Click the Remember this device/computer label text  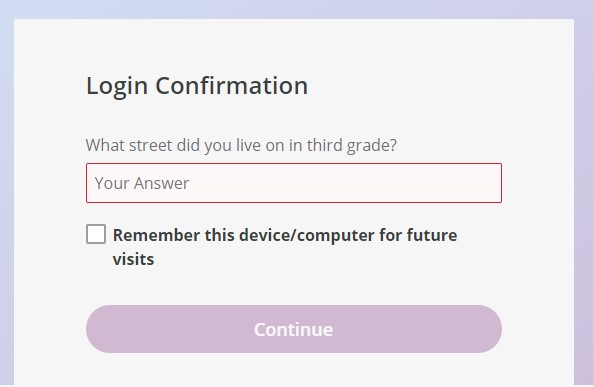[285, 247]
